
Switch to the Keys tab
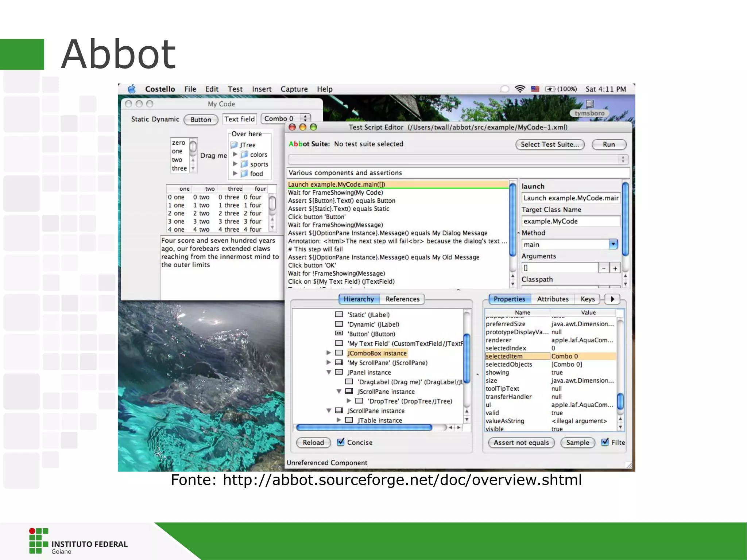tap(588, 299)
